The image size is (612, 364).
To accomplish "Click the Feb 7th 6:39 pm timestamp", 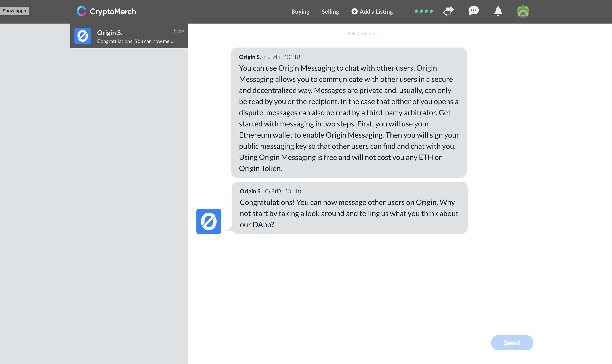I will pyautogui.click(x=365, y=33).
